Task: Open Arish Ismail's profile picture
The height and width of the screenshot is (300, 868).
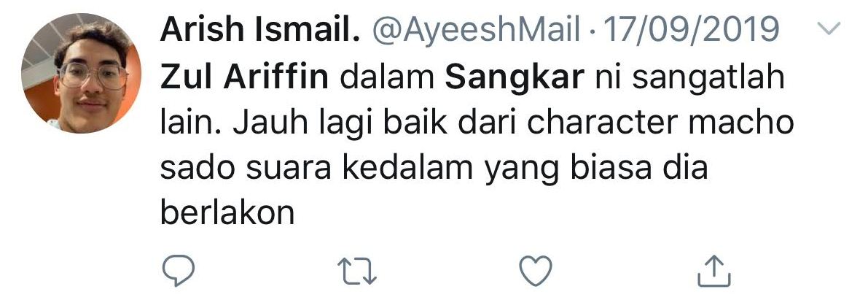Action: [81, 73]
